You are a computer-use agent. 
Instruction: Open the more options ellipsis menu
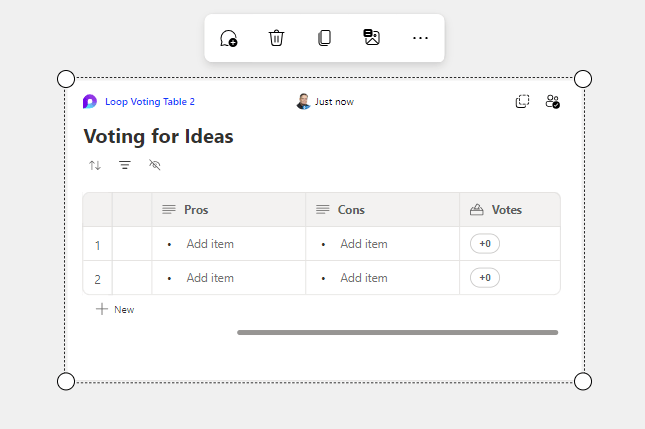coord(420,38)
